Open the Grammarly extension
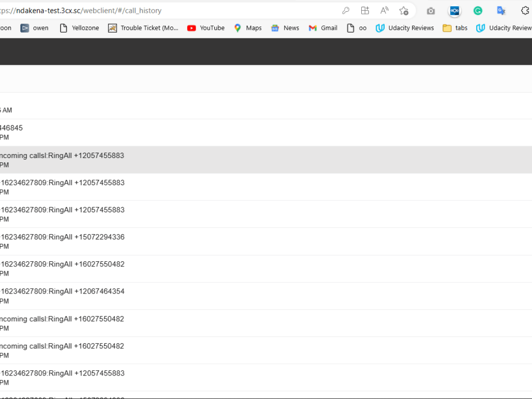 (478, 10)
